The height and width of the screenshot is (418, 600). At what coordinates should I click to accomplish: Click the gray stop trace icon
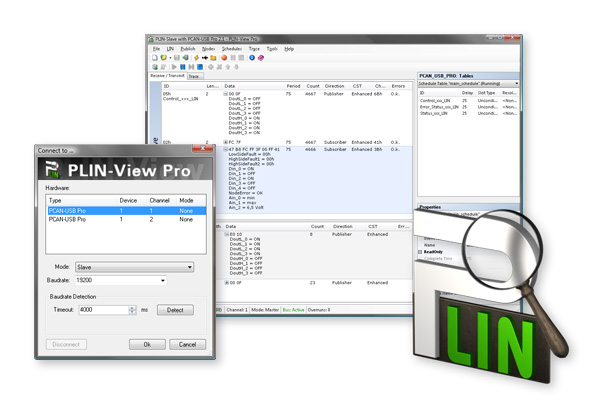point(241,58)
